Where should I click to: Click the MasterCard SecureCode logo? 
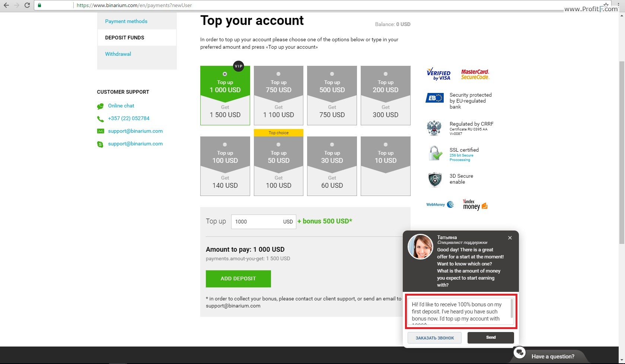[475, 74]
